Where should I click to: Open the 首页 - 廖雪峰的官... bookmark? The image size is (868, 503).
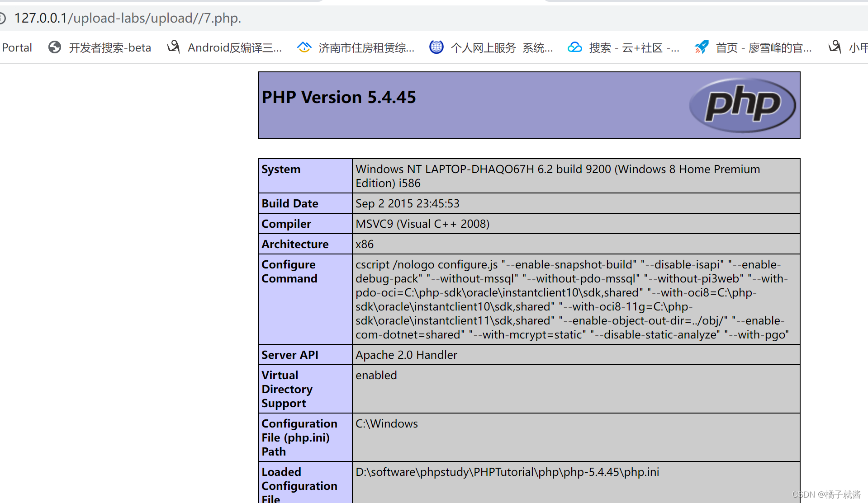point(764,47)
